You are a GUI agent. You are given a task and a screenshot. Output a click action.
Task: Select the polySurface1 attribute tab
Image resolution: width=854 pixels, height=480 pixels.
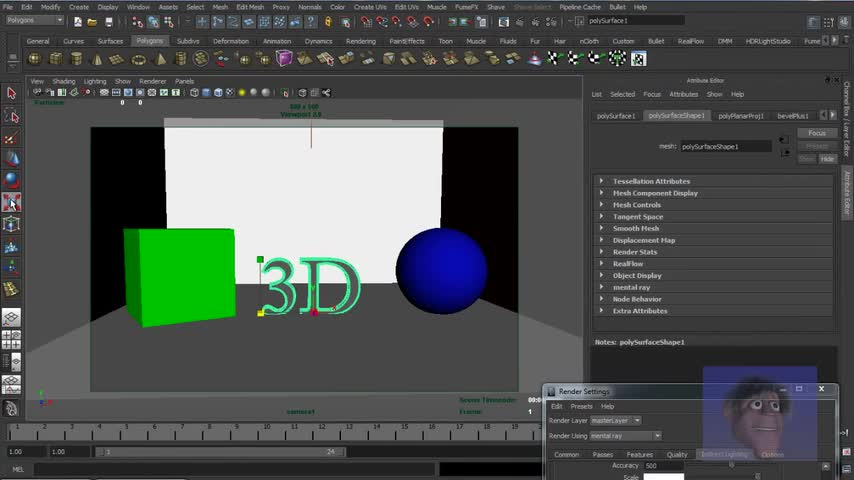point(616,116)
